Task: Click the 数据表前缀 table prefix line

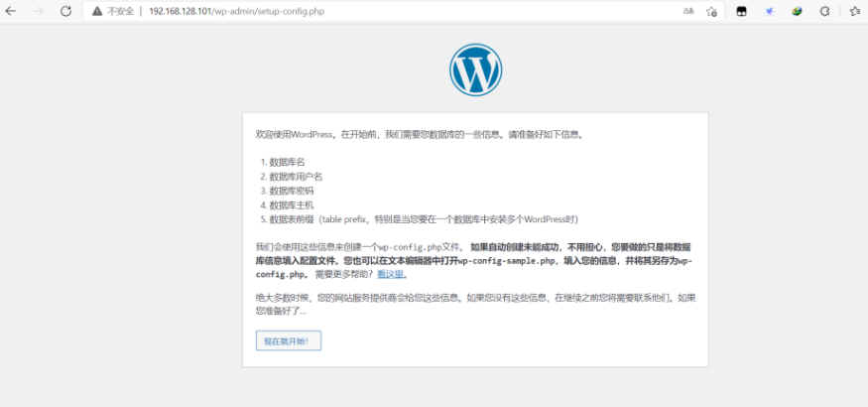Action: [x=424, y=219]
